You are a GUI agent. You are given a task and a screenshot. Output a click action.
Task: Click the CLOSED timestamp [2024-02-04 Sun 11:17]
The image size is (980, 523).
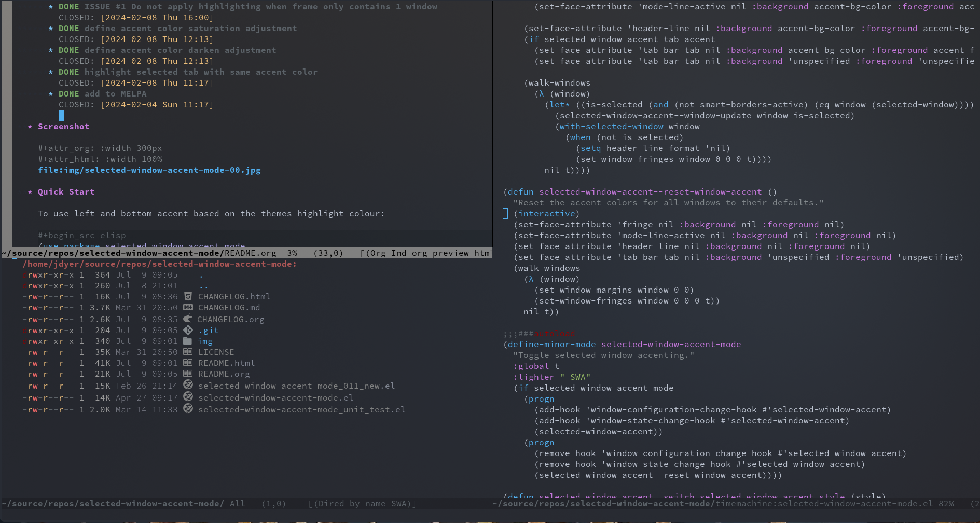click(157, 105)
